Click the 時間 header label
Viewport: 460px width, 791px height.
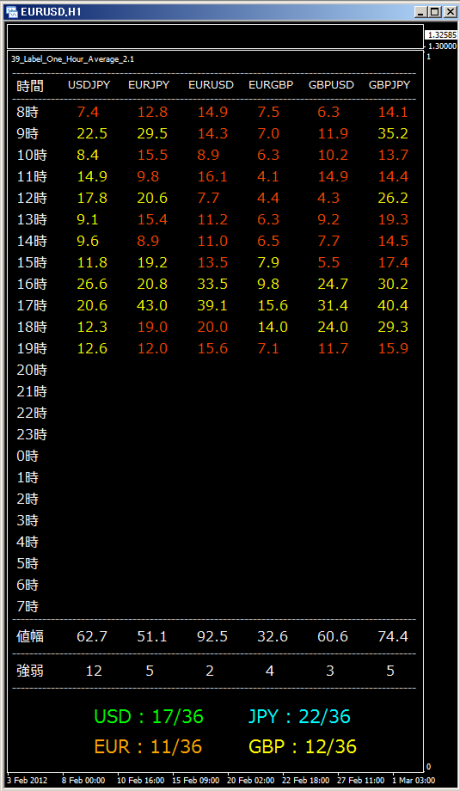pos(30,86)
